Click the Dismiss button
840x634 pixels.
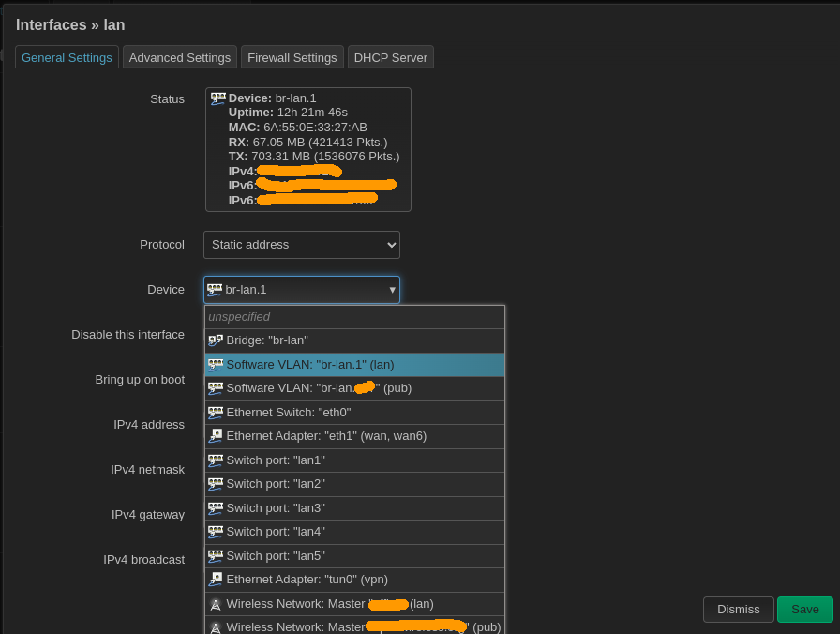(x=738, y=610)
